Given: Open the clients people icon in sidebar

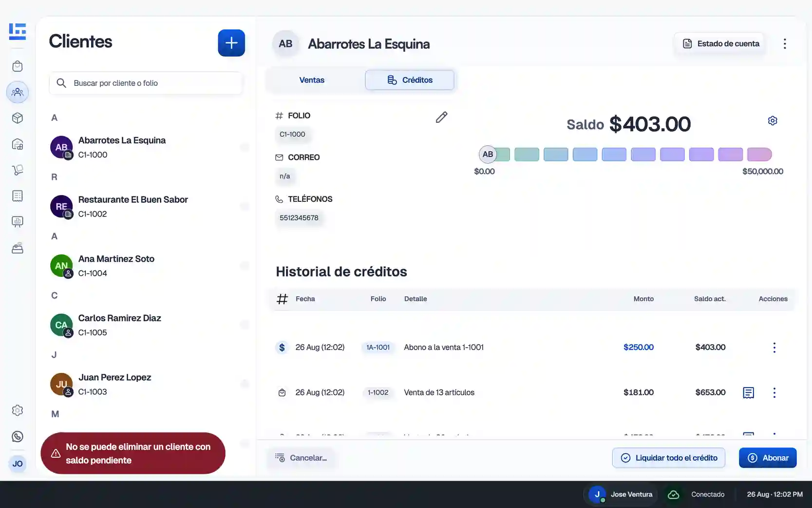Looking at the screenshot, I should click(18, 92).
